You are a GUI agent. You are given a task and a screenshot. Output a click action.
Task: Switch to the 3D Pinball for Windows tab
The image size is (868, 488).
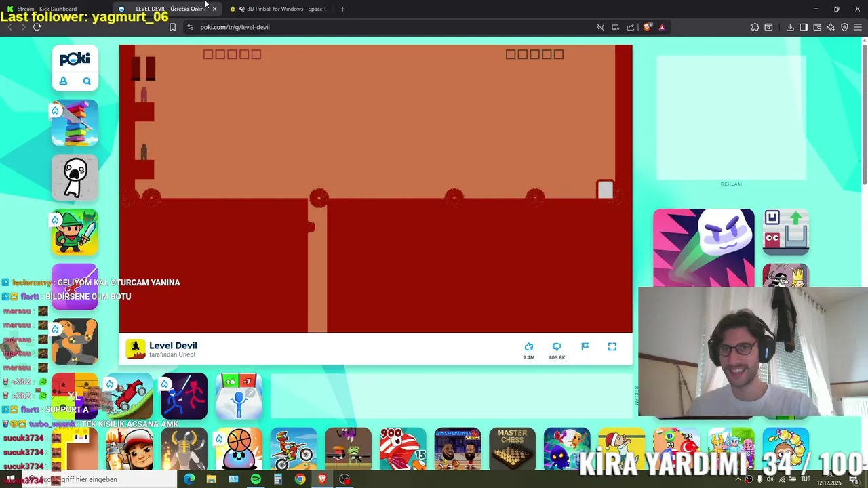[278, 9]
